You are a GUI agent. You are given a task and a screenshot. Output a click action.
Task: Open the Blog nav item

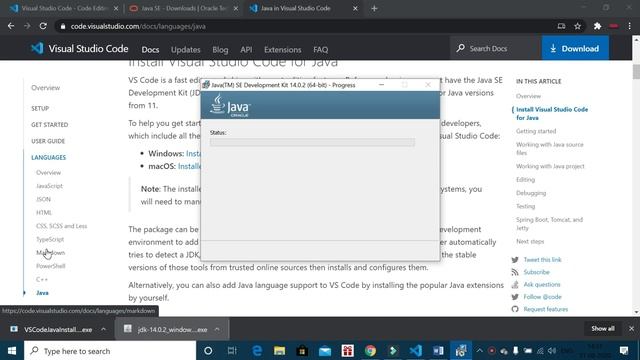(x=220, y=49)
